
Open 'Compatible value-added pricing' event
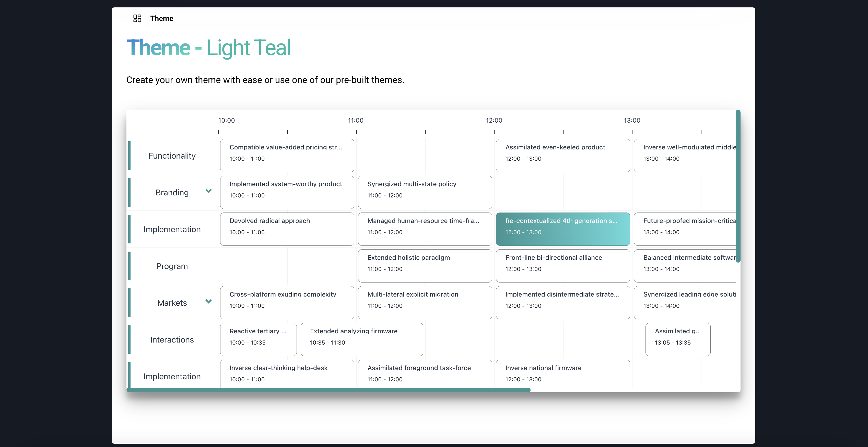(x=287, y=155)
